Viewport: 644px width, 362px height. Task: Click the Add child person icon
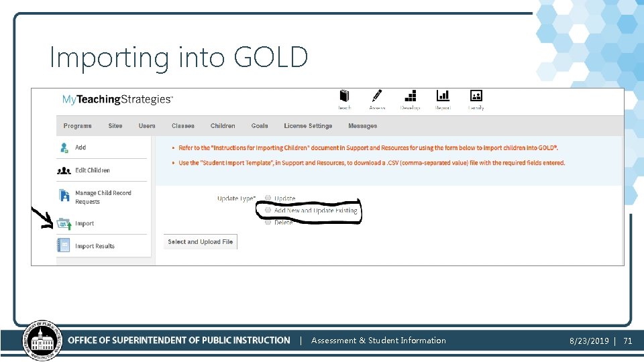pyautogui.click(x=64, y=147)
